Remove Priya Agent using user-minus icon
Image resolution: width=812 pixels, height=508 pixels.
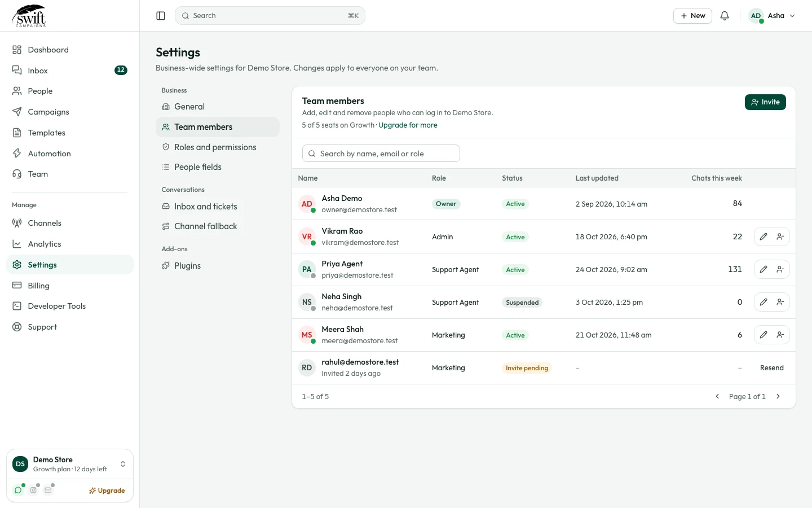[780, 269]
